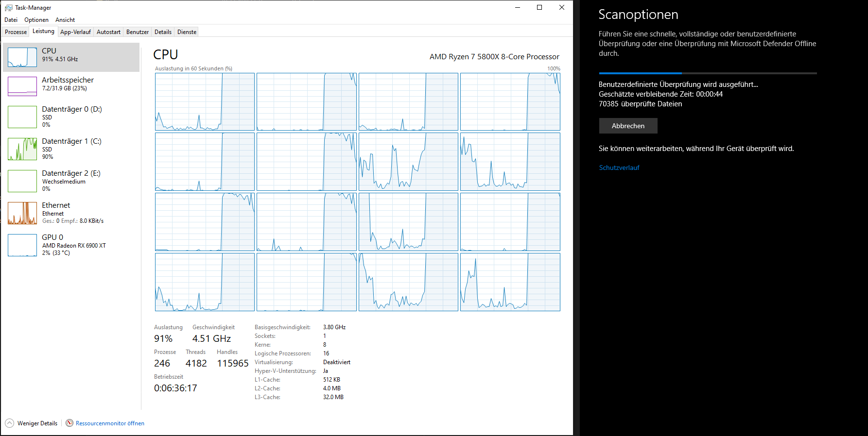The width and height of the screenshot is (868, 436).
Task: Switch to the Dienste tab
Action: [187, 32]
